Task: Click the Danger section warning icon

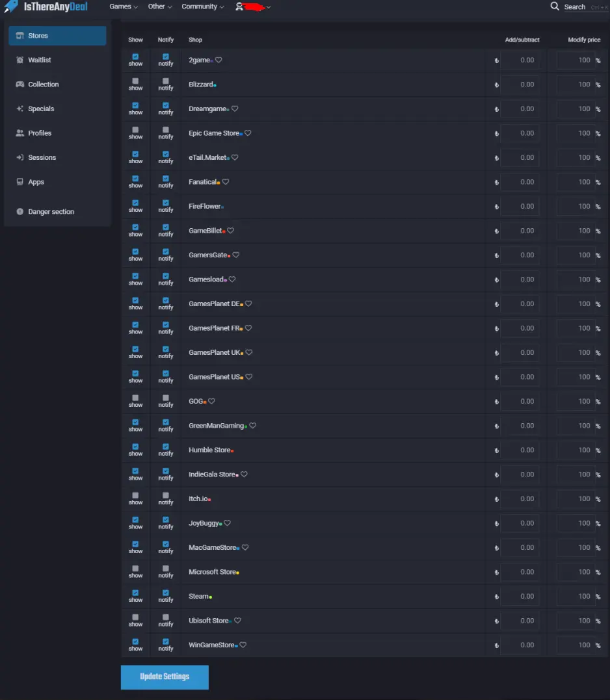Action: coord(20,212)
